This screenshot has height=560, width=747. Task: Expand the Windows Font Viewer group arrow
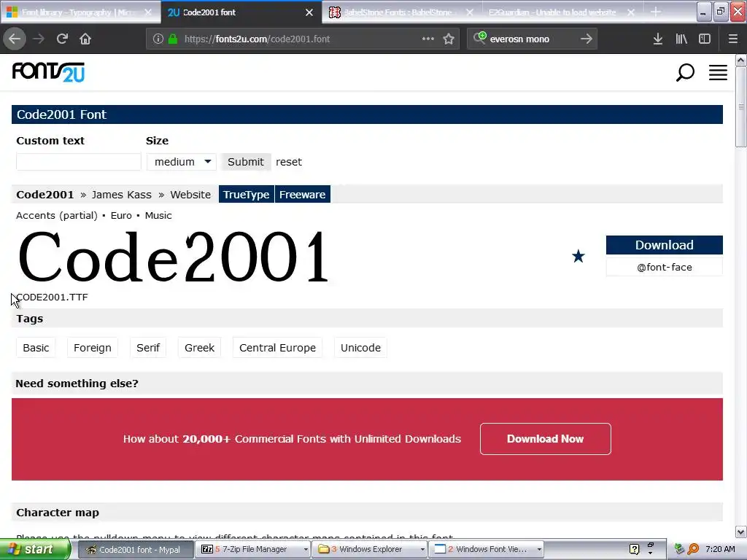539,549
